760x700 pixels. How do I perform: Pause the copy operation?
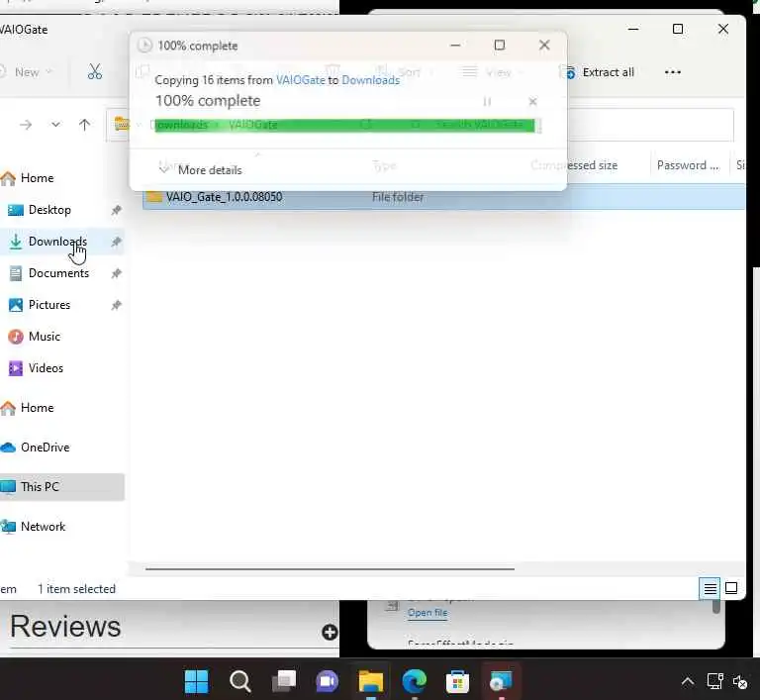tap(487, 101)
